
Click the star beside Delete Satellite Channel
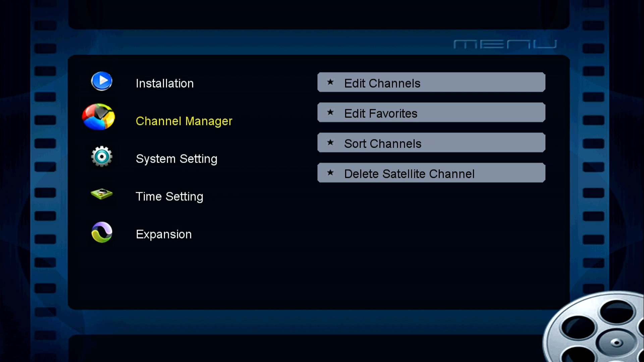point(330,172)
